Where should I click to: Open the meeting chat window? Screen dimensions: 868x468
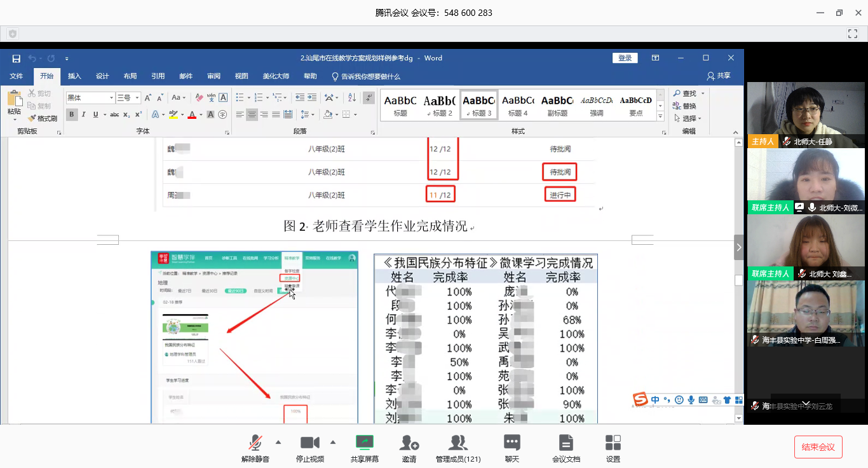512,448
